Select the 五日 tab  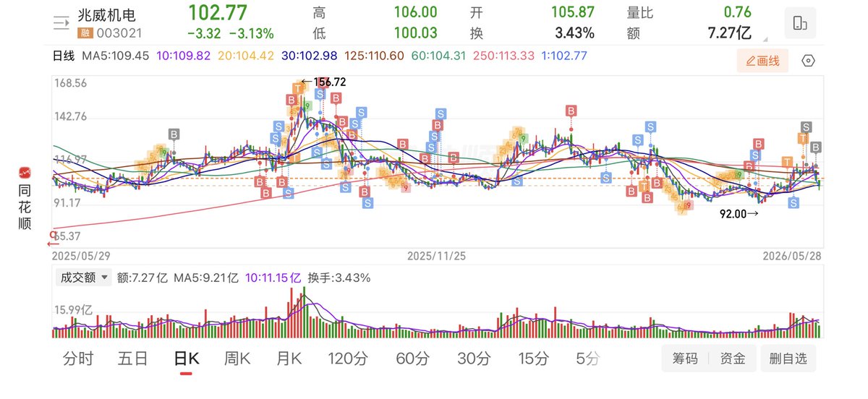tap(132, 358)
